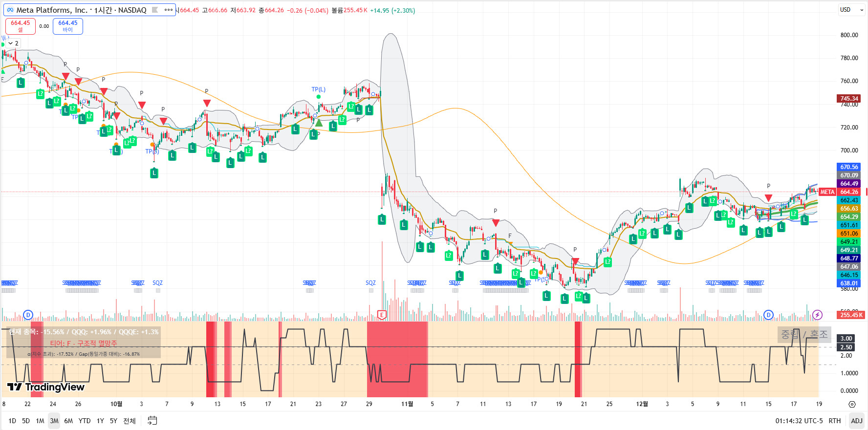
Task: Click the 중립 / 호조 status label
Action: coord(804,334)
